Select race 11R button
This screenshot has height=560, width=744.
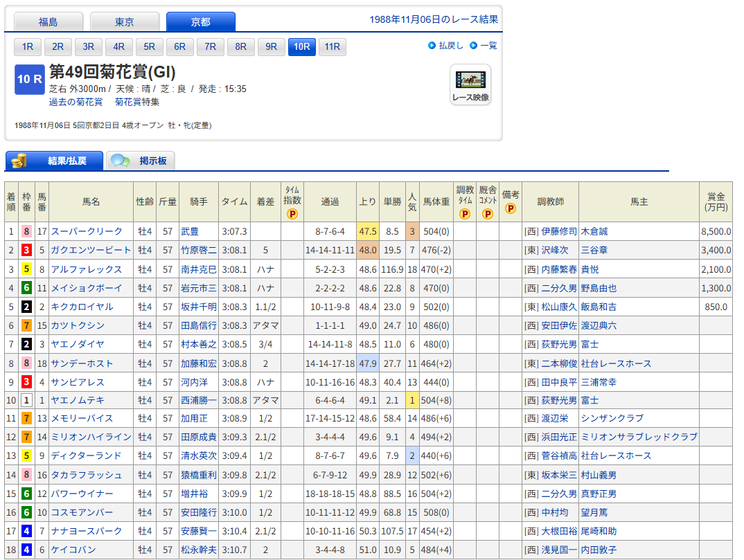pyautogui.click(x=333, y=47)
